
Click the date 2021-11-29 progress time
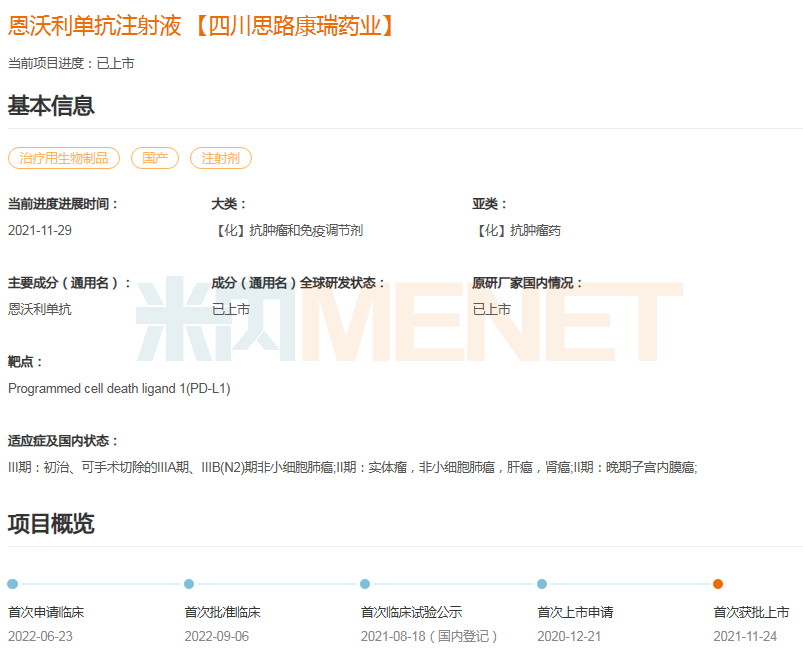(40, 230)
